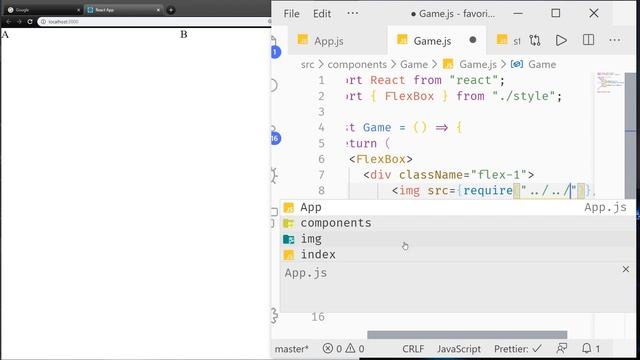Screen dimensions: 640x360
Task: Click line 7 div className code
Action: (x=449, y=175)
